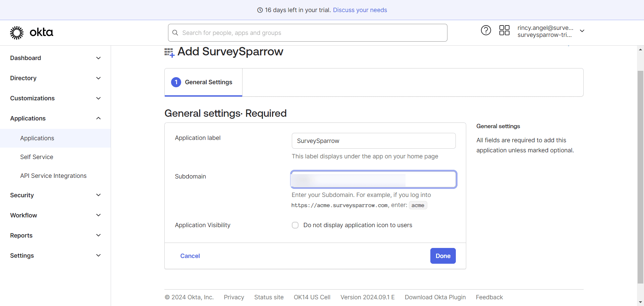Expand the Dashboard menu chevron

[98, 58]
